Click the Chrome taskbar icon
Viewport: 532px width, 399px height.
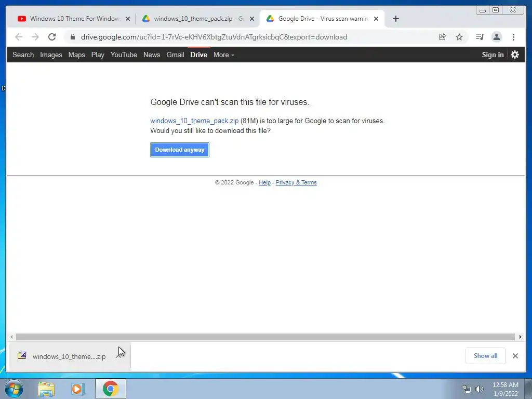(111, 389)
